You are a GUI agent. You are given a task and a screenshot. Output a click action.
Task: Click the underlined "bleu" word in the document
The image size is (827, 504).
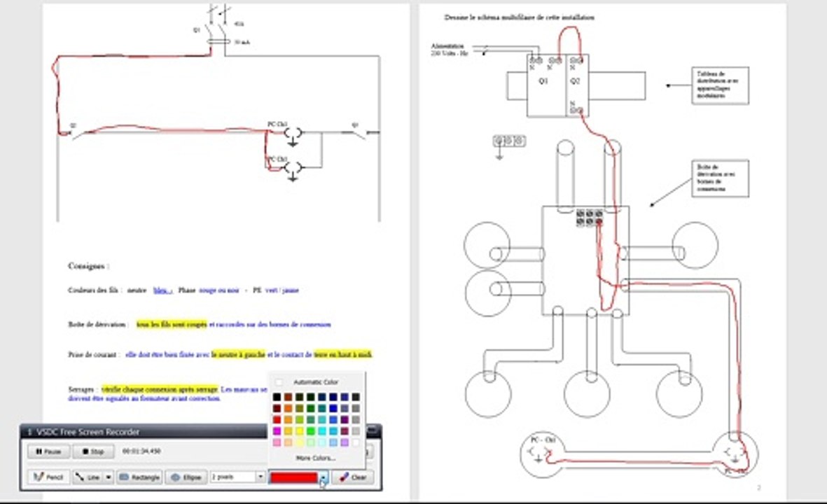(162, 290)
